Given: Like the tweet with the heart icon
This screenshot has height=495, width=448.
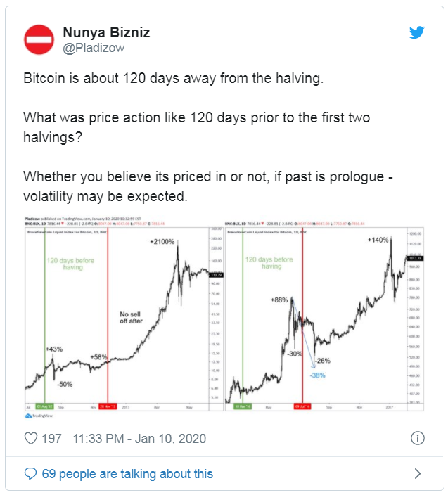Looking at the screenshot, I should coord(31,438).
